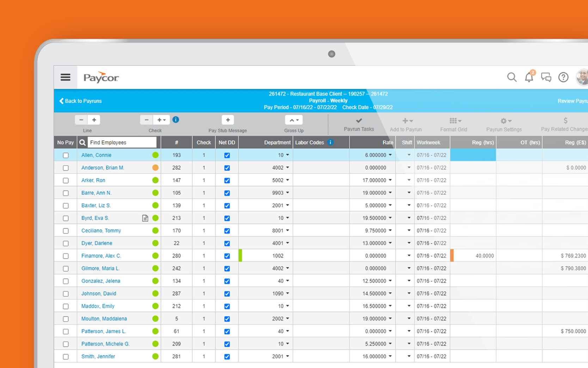Uncheck Net DD for Smith, Jennifer
Image resolution: width=588 pixels, height=368 pixels.
pyautogui.click(x=227, y=356)
